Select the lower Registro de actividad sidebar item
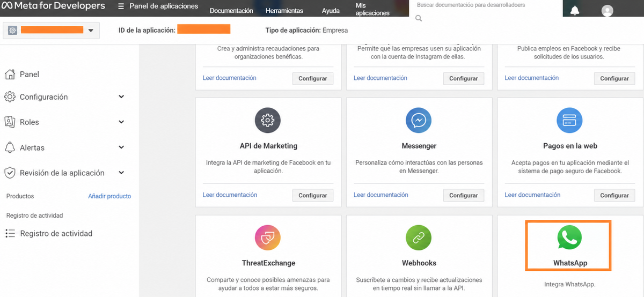The image size is (644, 297). tap(56, 233)
